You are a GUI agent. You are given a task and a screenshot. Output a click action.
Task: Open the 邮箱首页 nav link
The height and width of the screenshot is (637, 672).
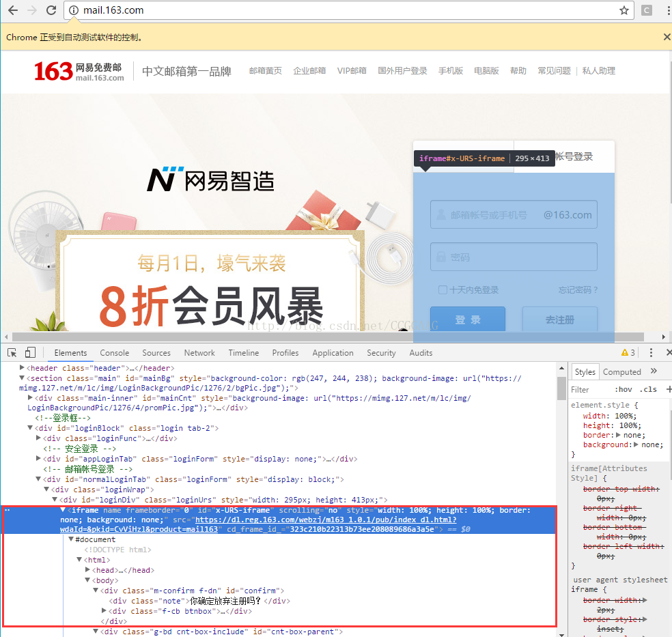tap(266, 71)
